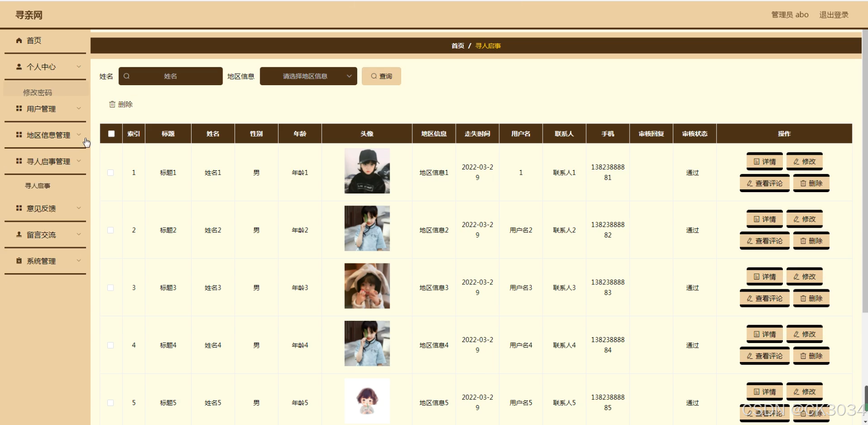
Task: Click the magnifier icon in 姓名 search field
Action: (127, 76)
